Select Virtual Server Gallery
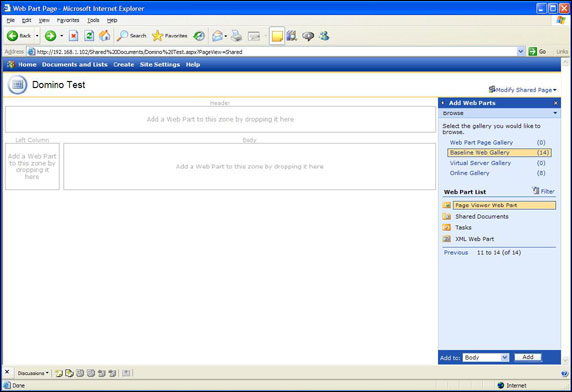The height and width of the screenshot is (392, 572). pyautogui.click(x=480, y=163)
